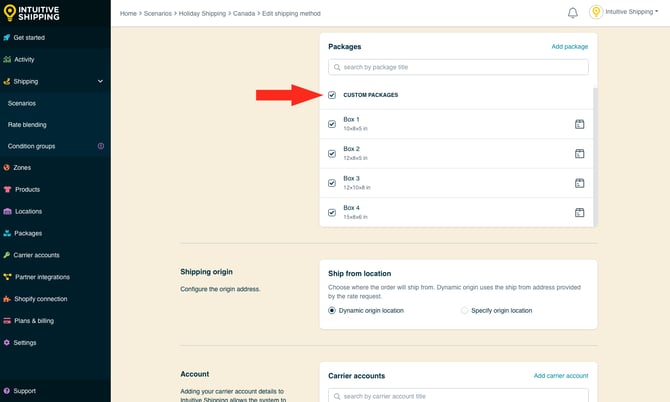Toggle the Box 2 checkbox
The height and width of the screenshot is (402, 670).
click(x=332, y=154)
